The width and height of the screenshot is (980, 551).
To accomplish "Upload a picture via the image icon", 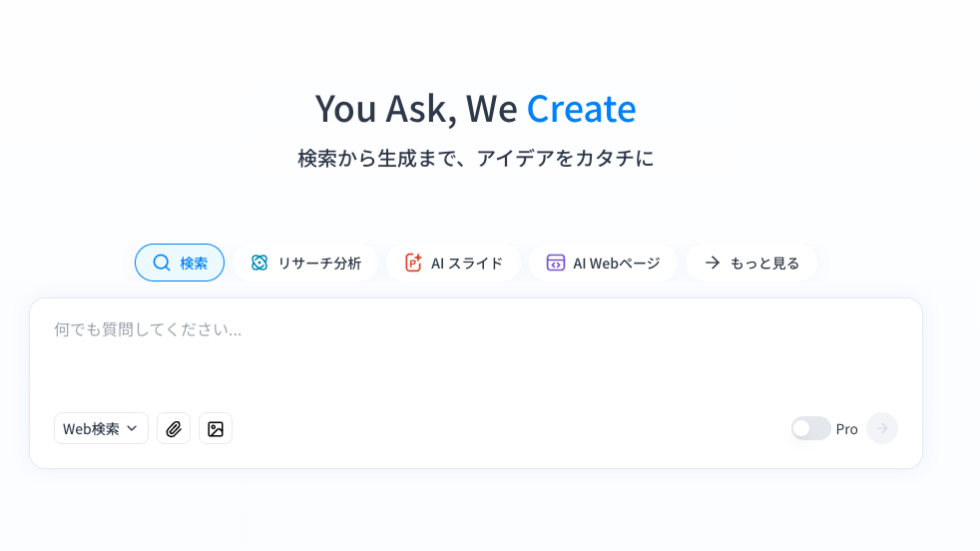I will point(216,428).
